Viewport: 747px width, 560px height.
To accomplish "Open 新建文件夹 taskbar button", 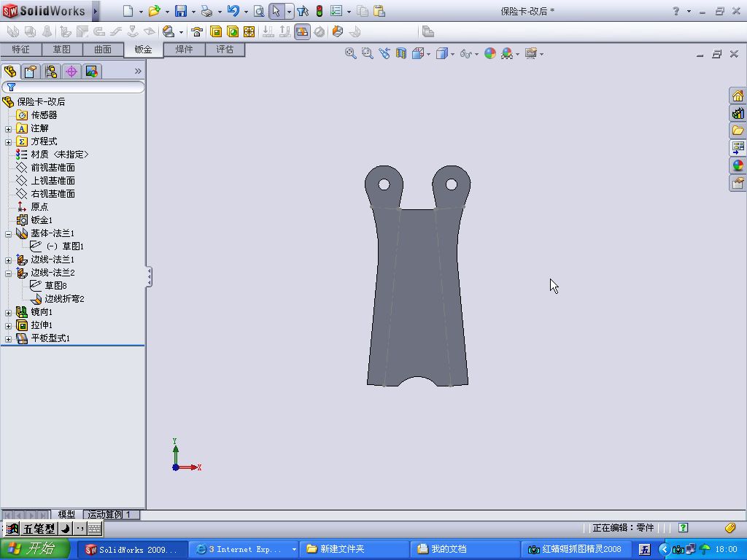I will pyautogui.click(x=355, y=549).
